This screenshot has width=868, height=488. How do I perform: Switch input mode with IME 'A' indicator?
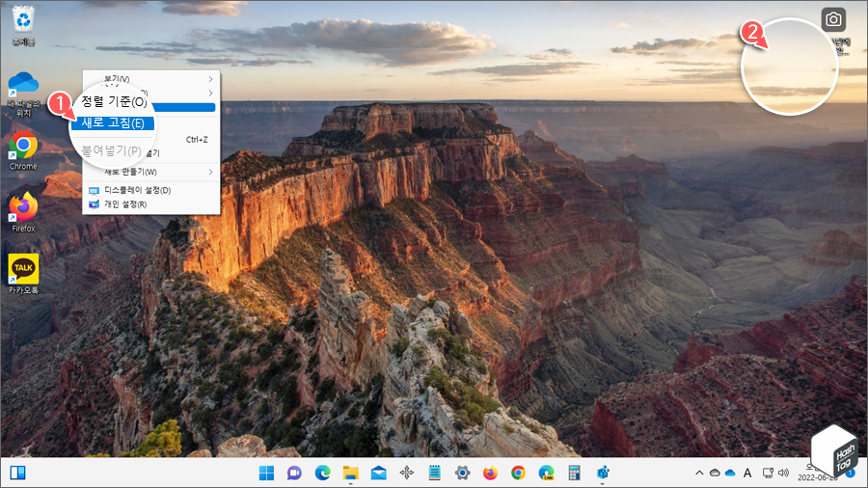[747, 474]
